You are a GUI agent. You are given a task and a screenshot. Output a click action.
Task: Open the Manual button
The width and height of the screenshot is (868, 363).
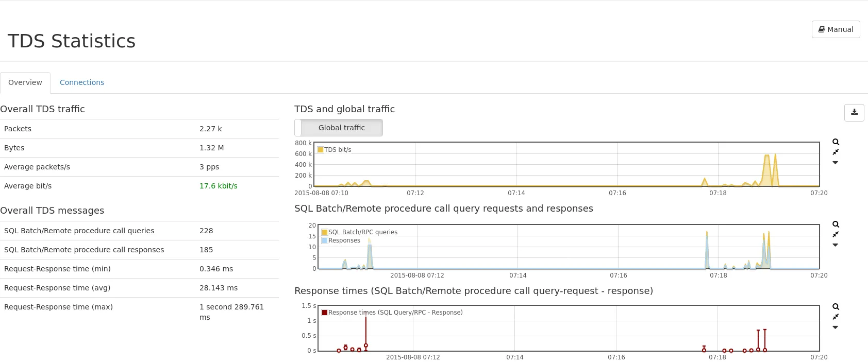pos(836,29)
